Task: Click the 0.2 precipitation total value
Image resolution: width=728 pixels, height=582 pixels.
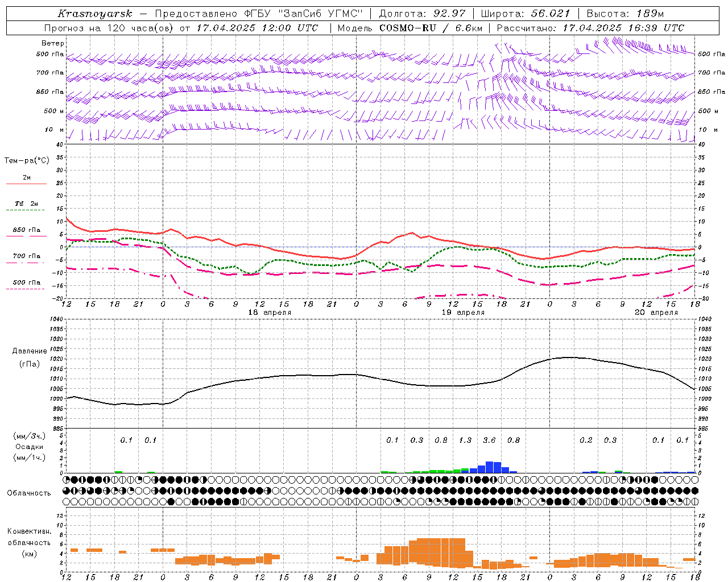Action: 586,440
